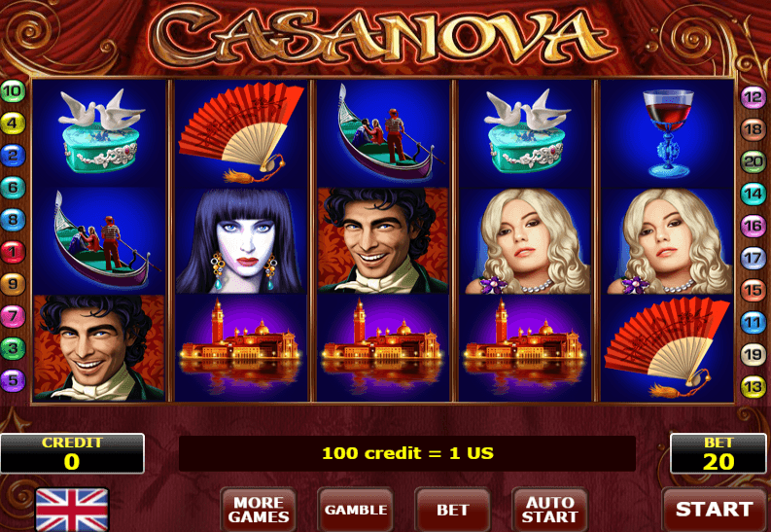
Task: Click the GAMBLE button
Action: (356, 510)
